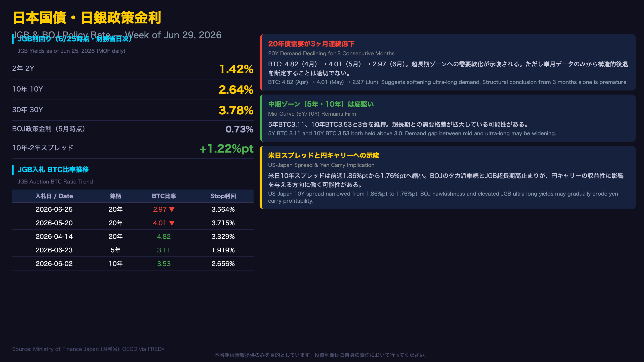Image resolution: width=644 pixels, height=362 pixels.
Task: Click the Mid-Curve (5Y/10Y) Remains Firm subtitle
Action: (x=312, y=114)
